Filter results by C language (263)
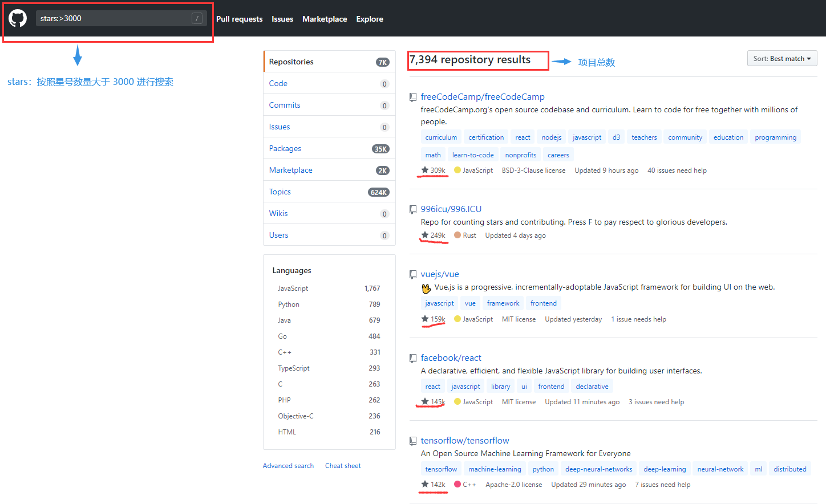Screen dimensions: 826x504 pos(329,384)
